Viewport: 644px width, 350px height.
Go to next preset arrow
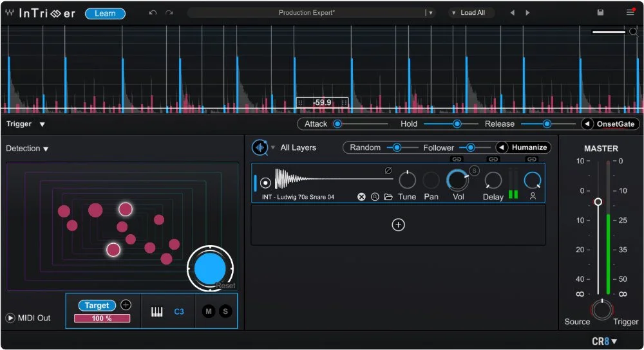point(527,13)
